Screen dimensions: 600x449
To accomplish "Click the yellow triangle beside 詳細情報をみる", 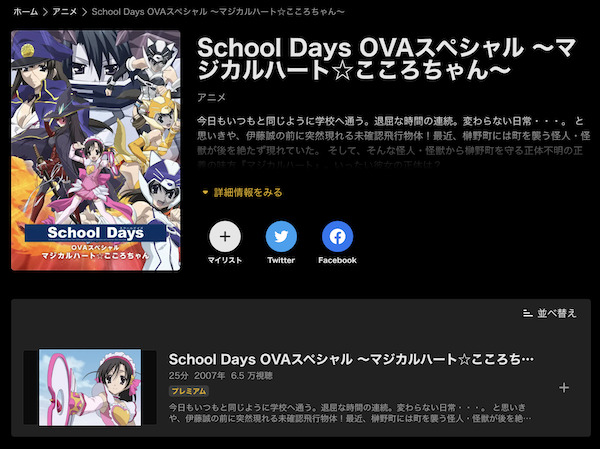I will [x=205, y=192].
